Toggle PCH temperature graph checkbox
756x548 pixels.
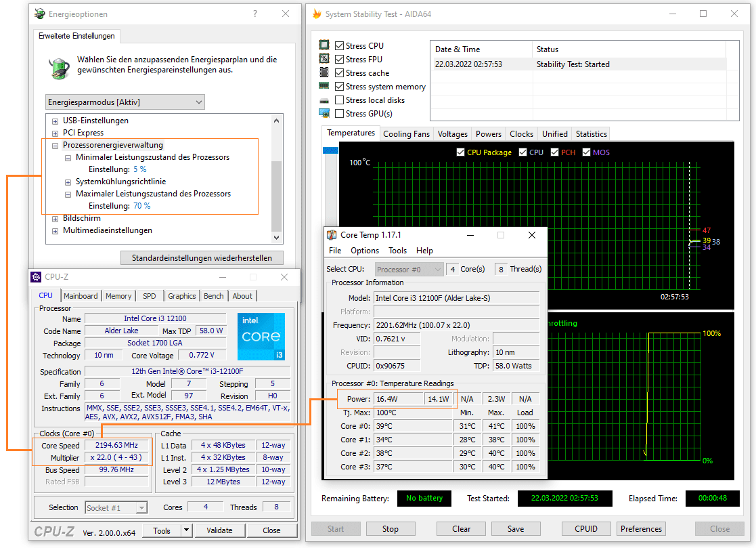tap(554, 152)
